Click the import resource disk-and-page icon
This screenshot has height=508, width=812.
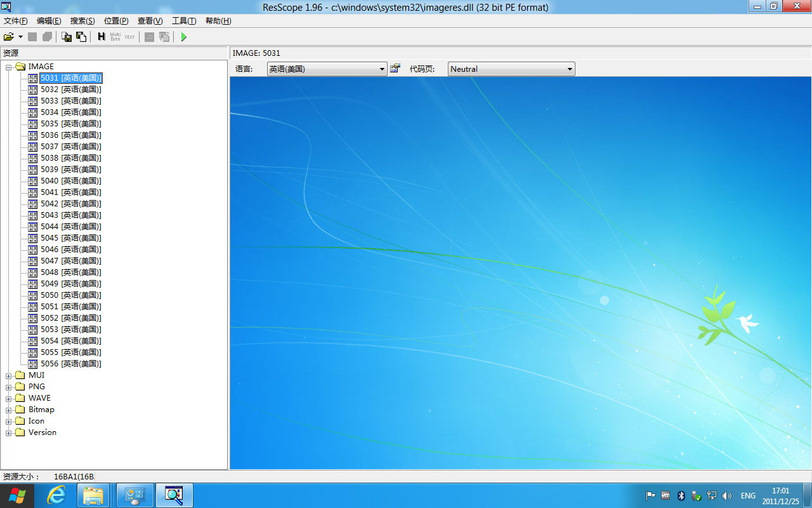(81, 37)
